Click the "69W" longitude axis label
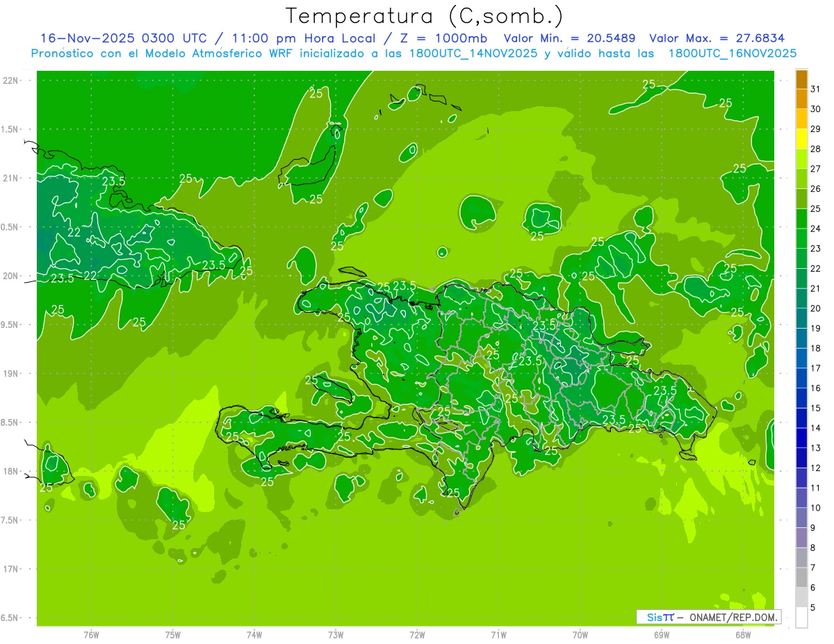834x644 pixels. point(662,635)
